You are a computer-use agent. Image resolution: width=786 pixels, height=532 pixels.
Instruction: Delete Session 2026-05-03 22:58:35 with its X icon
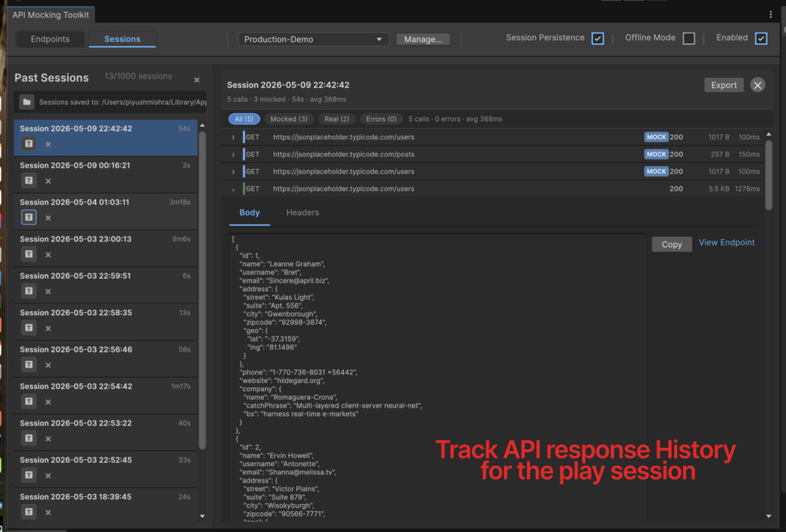pyautogui.click(x=48, y=329)
